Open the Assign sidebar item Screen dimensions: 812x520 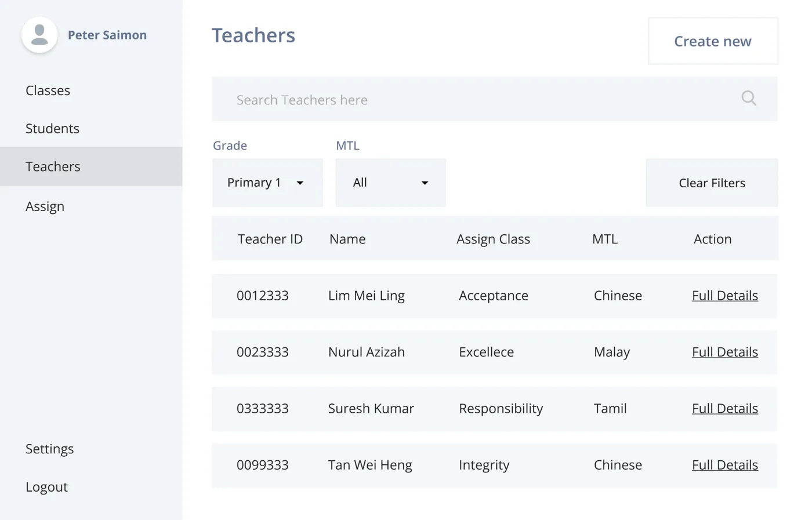[45, 206]
